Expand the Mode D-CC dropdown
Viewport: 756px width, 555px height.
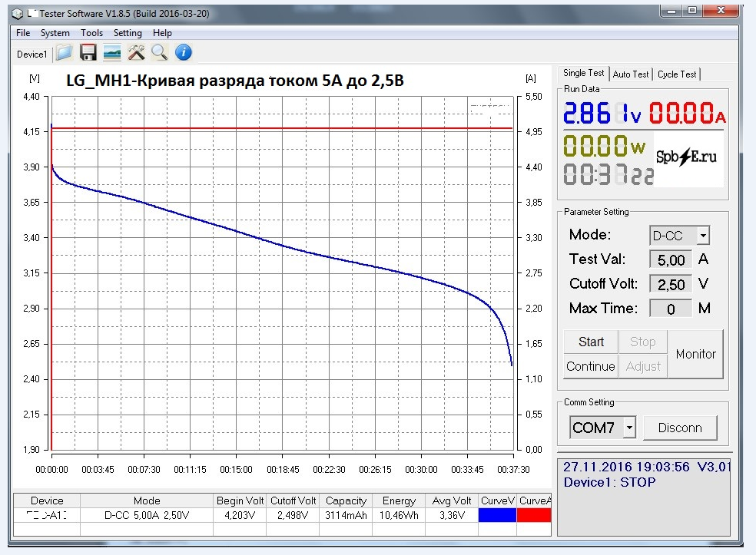coord(703,236)
